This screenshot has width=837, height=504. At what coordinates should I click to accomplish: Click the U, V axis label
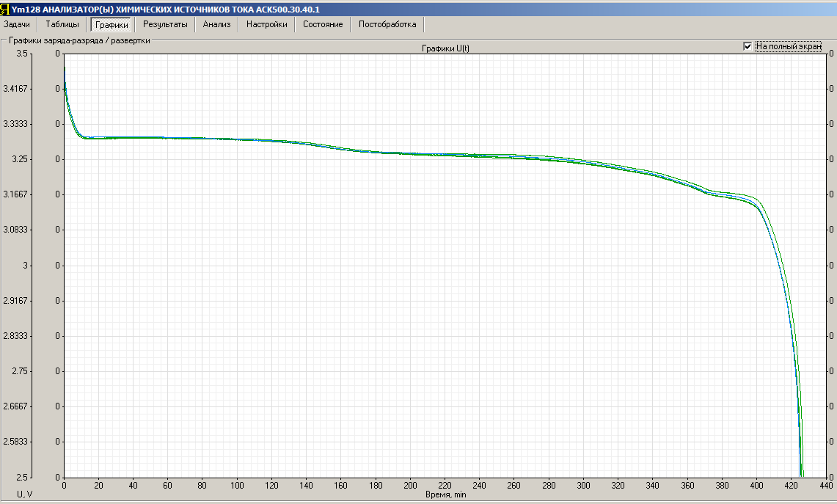click(24, 494)
